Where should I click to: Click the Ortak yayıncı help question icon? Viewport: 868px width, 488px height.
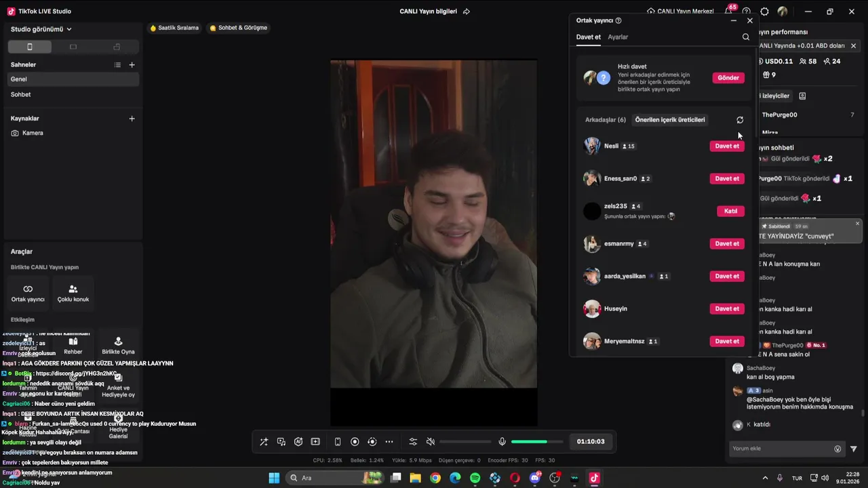point(618,21)
